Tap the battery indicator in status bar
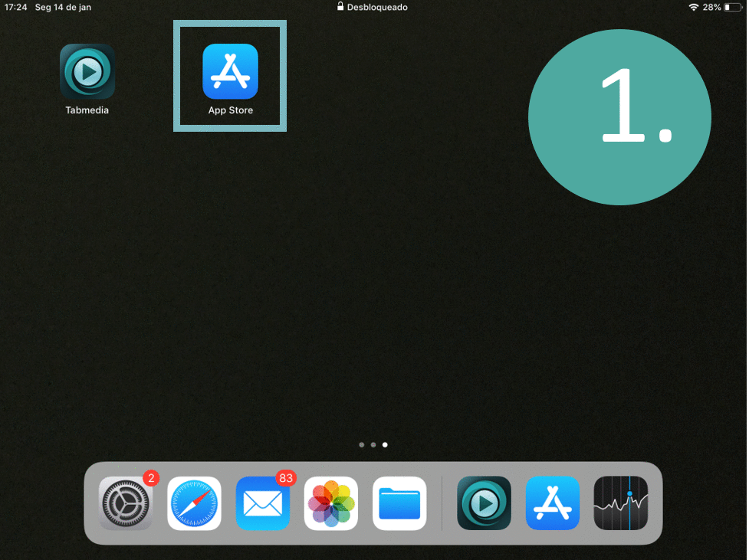The height and width of the screenshot is (560, 749). [733, 7]
